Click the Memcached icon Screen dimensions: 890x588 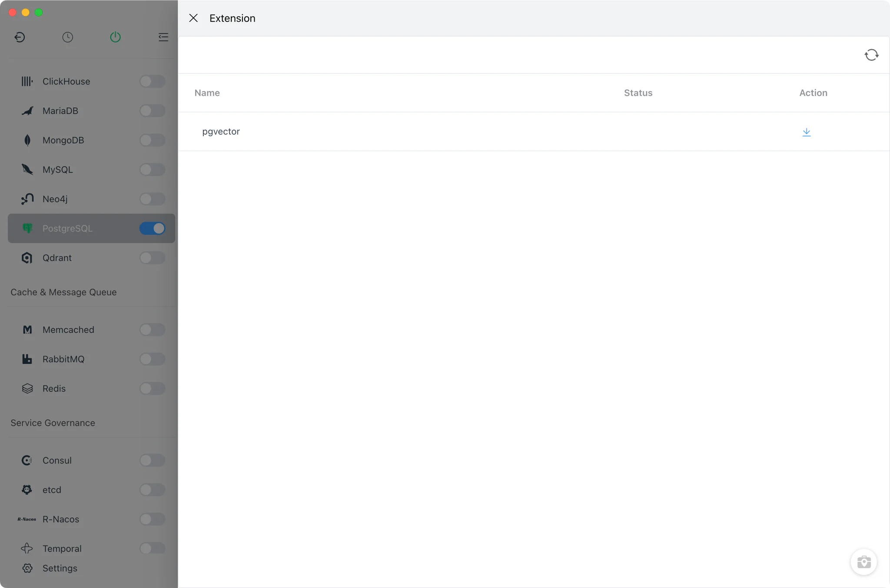click(x=27, y=330)
